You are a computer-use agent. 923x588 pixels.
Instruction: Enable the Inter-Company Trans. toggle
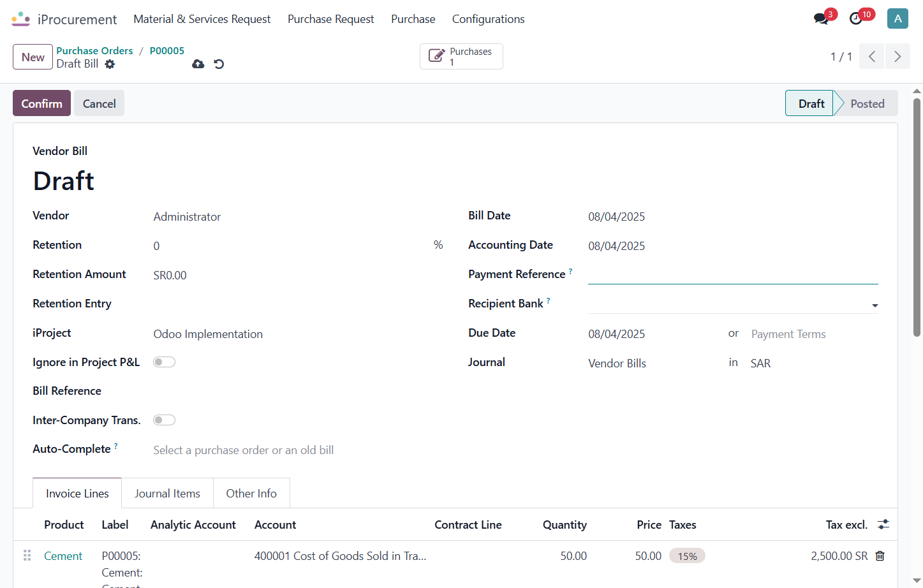pos(164,420)
